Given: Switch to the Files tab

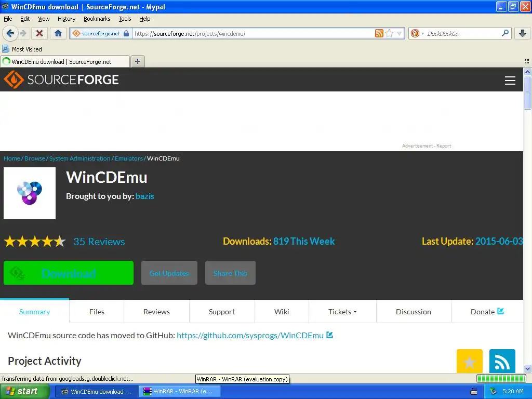Looking at the screenshot, I should tap(97, 312).
